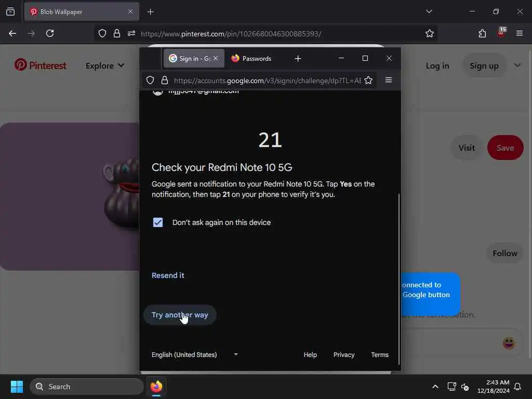
Task: Uncheck Don't ask again on this device
Action: coord(158,222)
